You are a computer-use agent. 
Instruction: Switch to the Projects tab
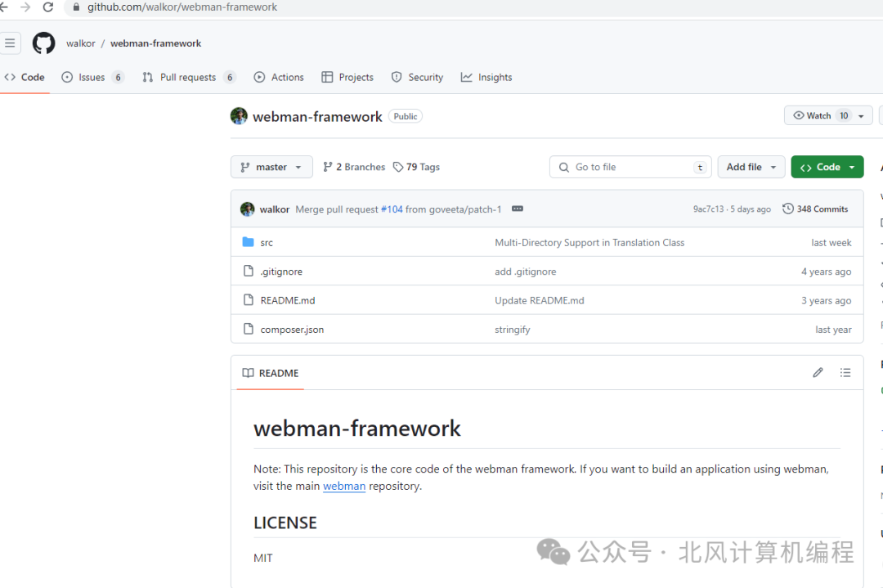click(x=347, y=77)
